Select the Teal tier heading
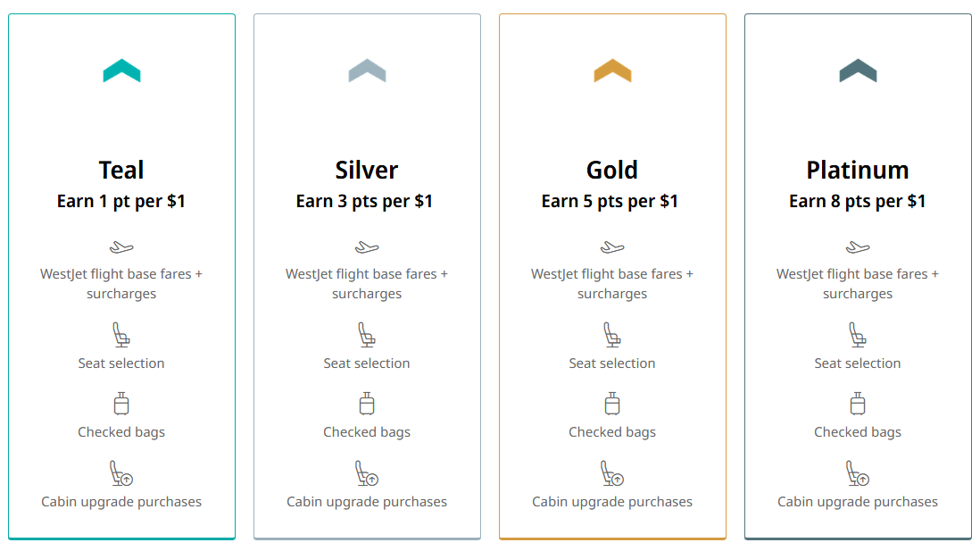 click(121, 170)
